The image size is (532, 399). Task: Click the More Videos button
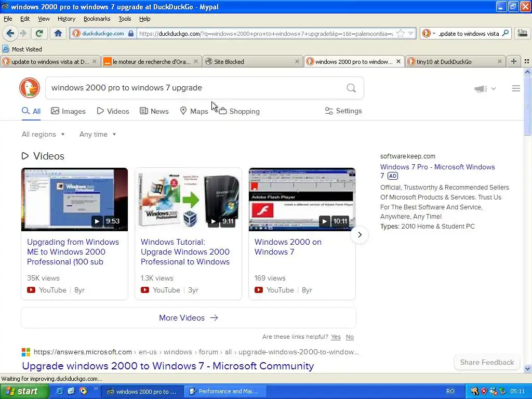188,317
